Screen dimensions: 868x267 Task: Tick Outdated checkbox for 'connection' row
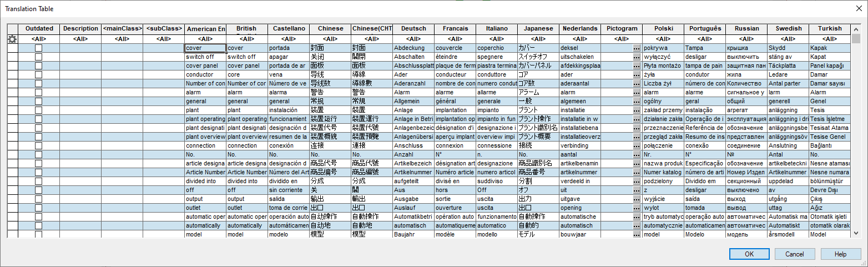pyautogui.click(x=39, y=145)
